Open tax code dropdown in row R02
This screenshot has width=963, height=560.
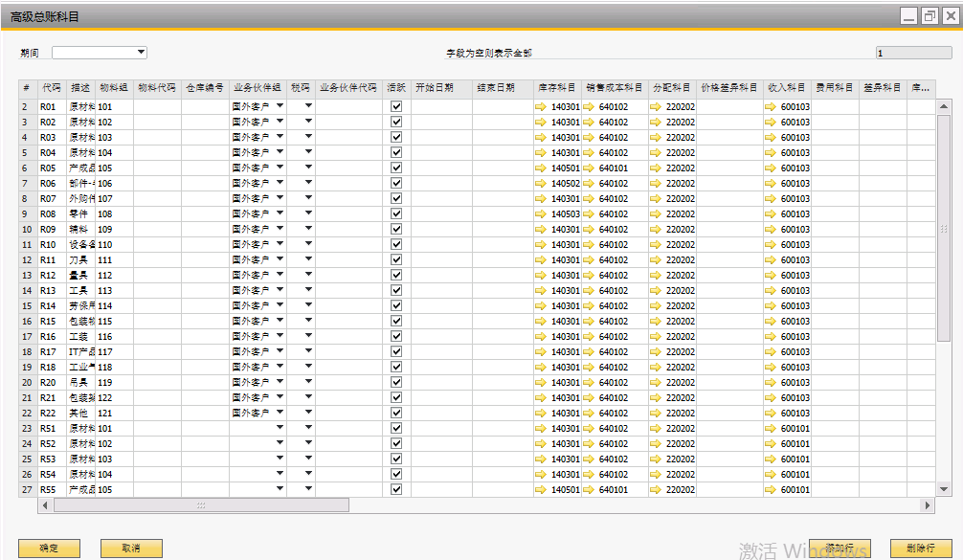[x=308, y=122]
